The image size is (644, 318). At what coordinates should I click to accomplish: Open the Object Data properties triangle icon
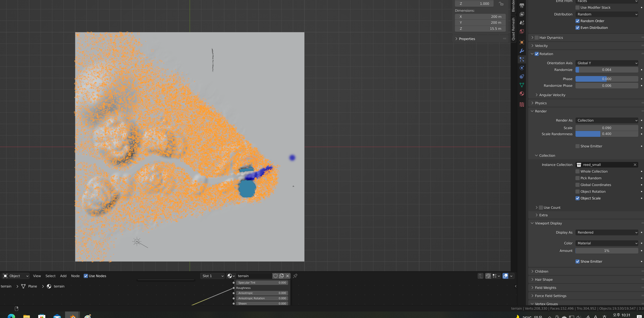pyautogui.click(x=522, y=85)
